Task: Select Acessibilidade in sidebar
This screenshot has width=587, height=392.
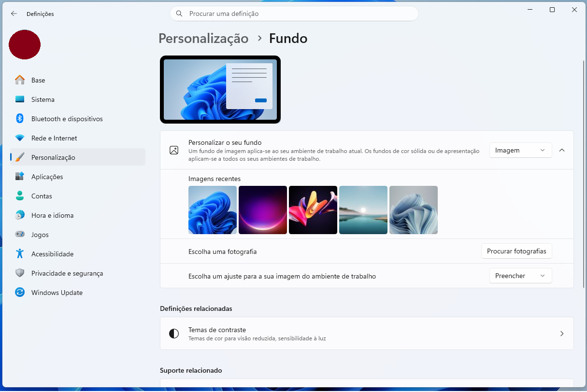Action: click(78, 254)
